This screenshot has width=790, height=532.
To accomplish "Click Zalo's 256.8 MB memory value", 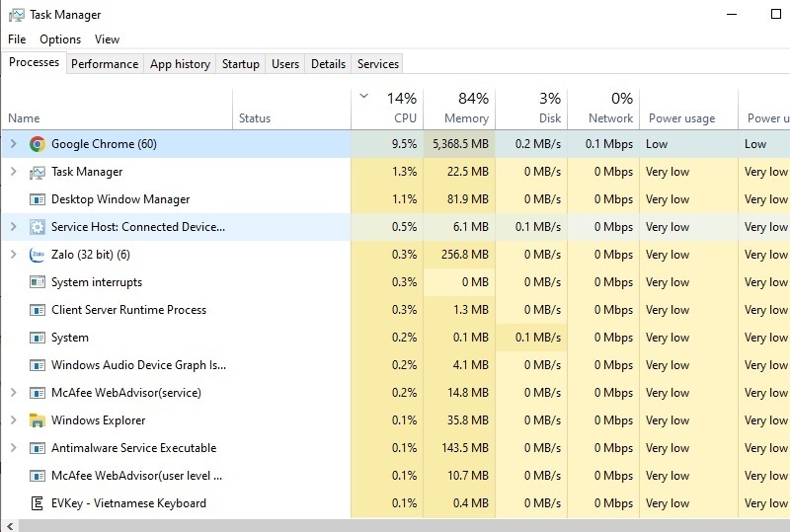I will [465, 255].
